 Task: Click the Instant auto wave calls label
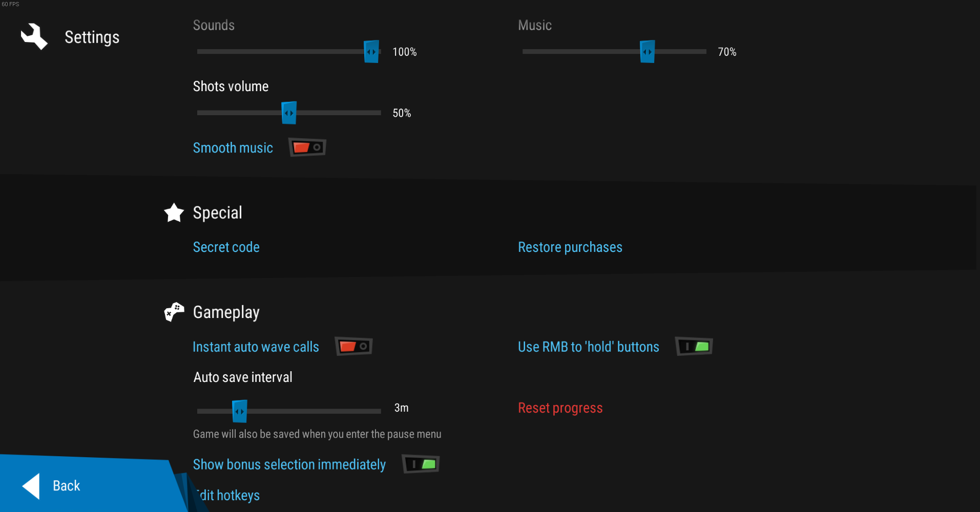(x=256, y=347)
